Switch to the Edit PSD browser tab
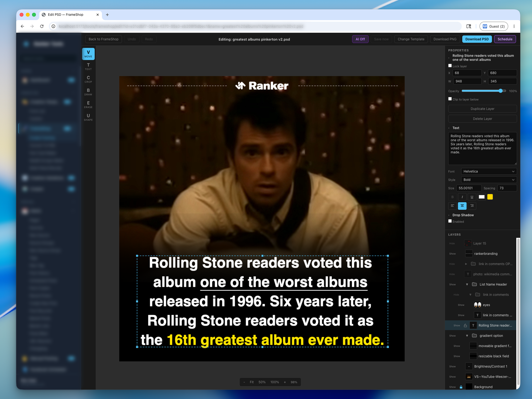The height and width of the screenshot is (399, 532). pyautogui.click(x=70, y=15)
